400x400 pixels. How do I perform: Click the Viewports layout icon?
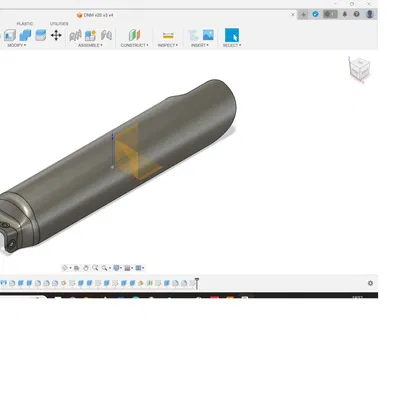pos(138,268)
